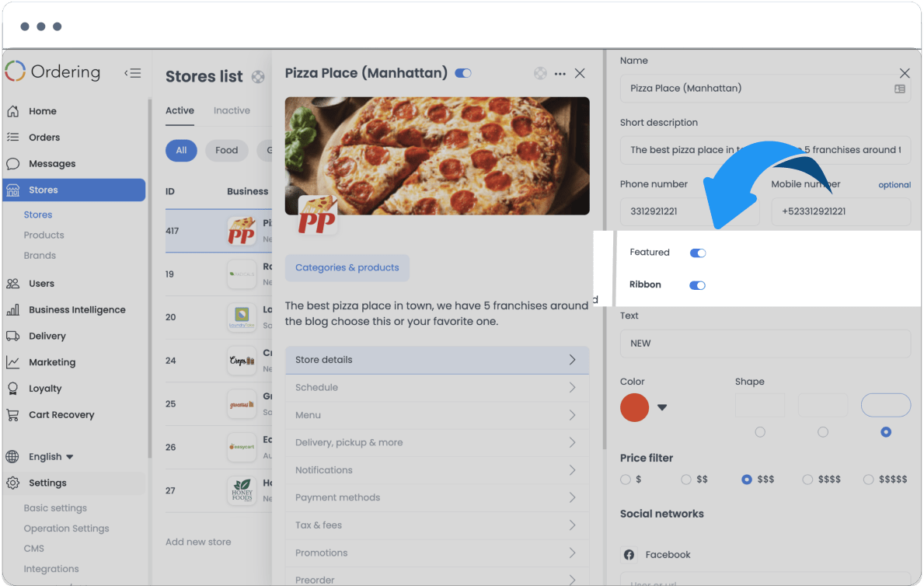Screen dimensions: 924x586
Task: Open Marketing trend line icon
Action: pyautogui.click(x=13, y=363)
